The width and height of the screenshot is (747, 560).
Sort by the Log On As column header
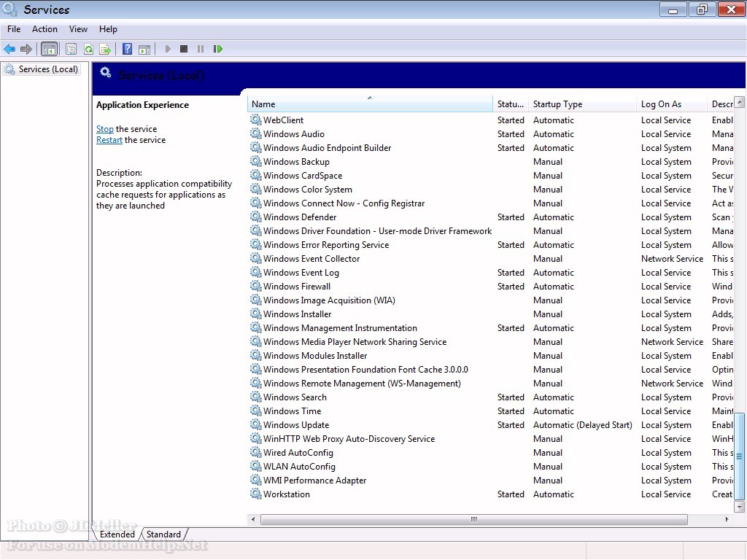coord(672,104)
